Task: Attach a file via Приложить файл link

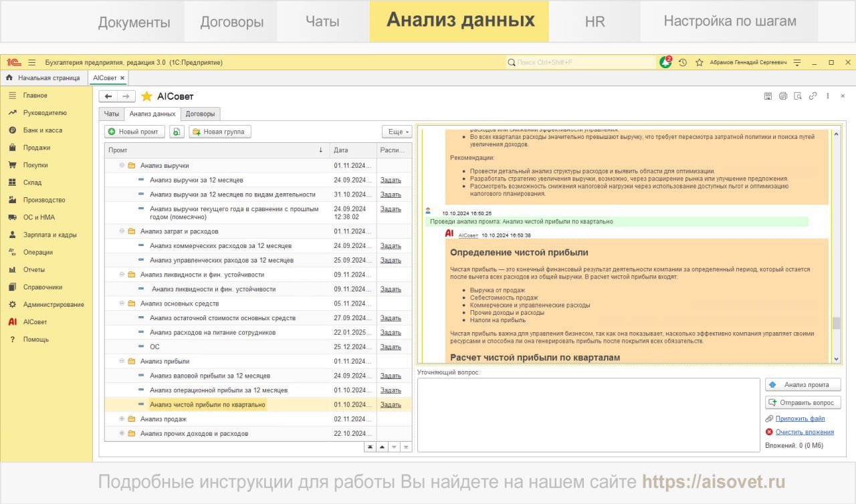Action: pyautogui.click(x=800, y=418)
